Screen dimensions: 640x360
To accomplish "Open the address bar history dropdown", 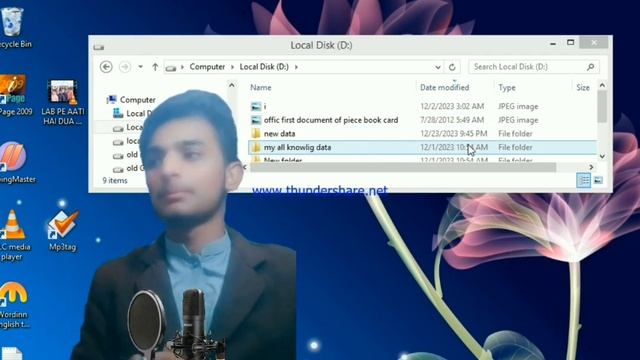I will (x=438, y=67).
